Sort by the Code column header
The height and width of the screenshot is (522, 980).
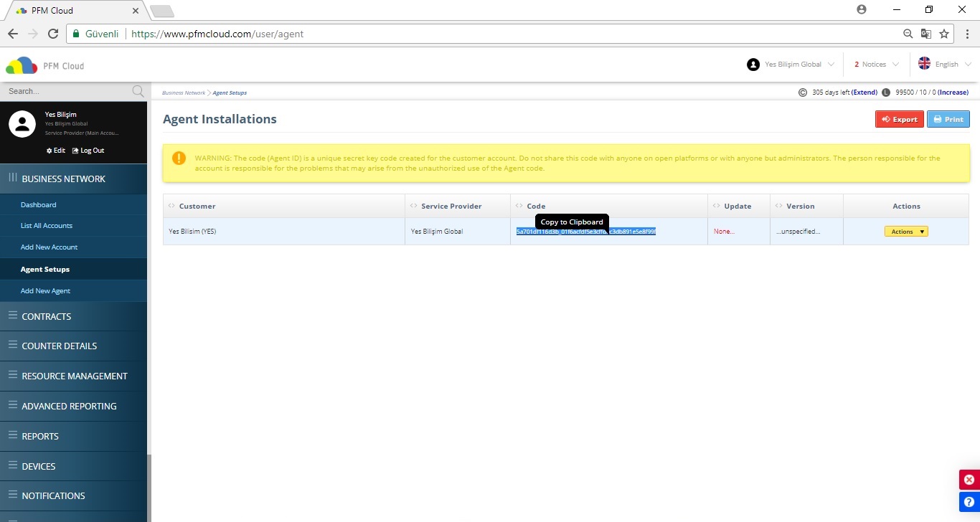[x=609, y=206]
